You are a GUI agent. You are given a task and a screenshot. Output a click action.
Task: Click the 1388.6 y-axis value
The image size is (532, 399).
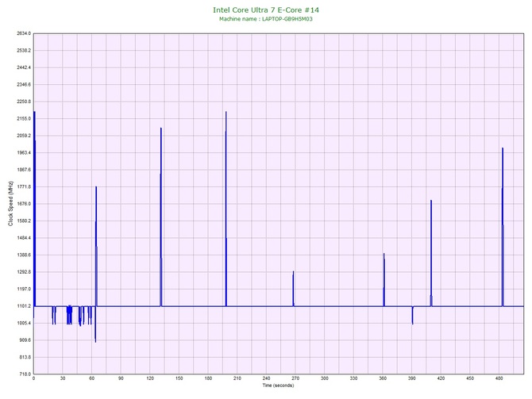(24, 255)
